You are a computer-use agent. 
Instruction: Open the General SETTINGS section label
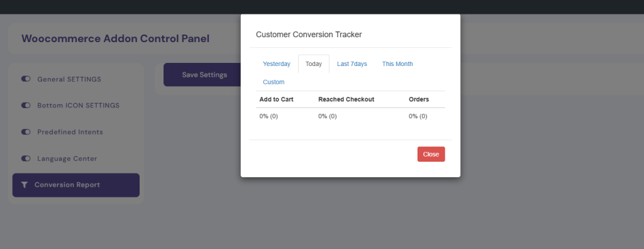[x=69, y=79]
